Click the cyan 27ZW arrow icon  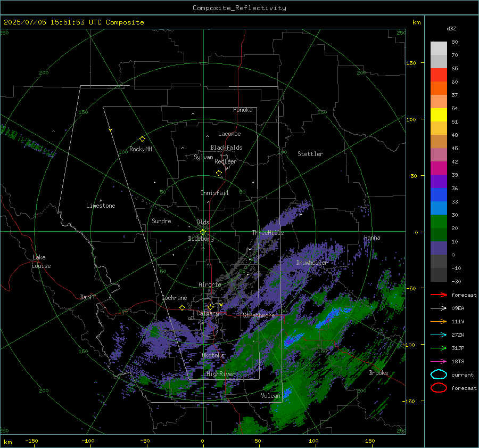coord(439,335)
